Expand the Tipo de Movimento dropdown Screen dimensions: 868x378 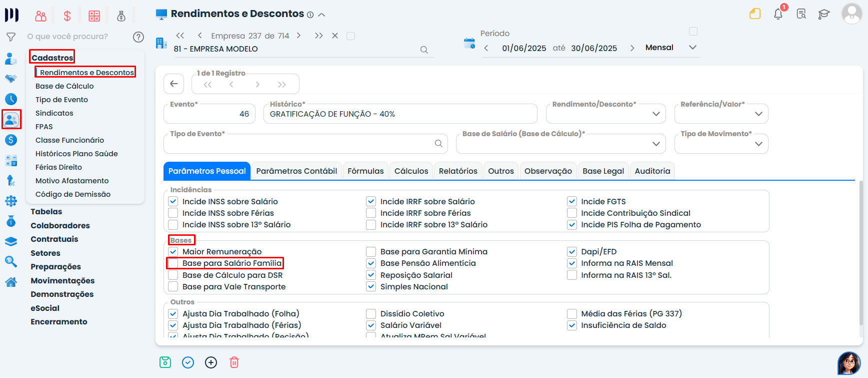(721, 144)
